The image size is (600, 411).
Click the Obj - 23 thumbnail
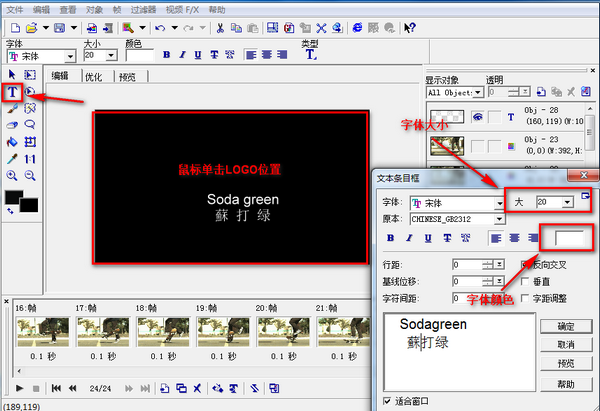coord(447,146)
